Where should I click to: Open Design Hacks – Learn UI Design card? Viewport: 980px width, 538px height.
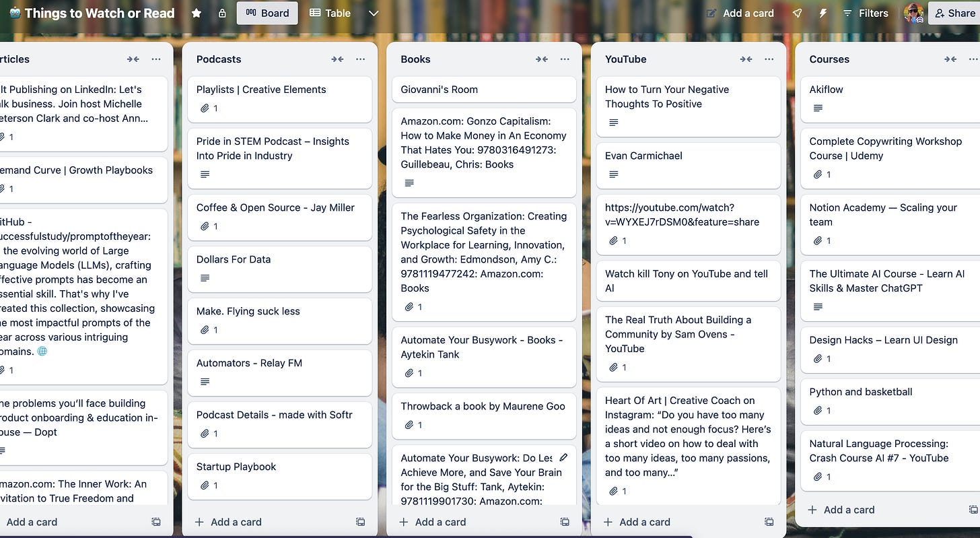tap(890, 349)
